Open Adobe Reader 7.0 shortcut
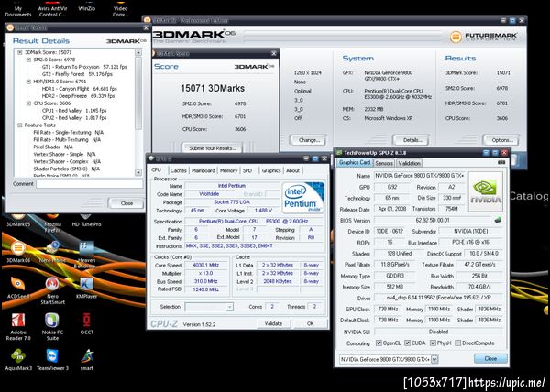This screenshot has height=392, width=550. point(18,326)
